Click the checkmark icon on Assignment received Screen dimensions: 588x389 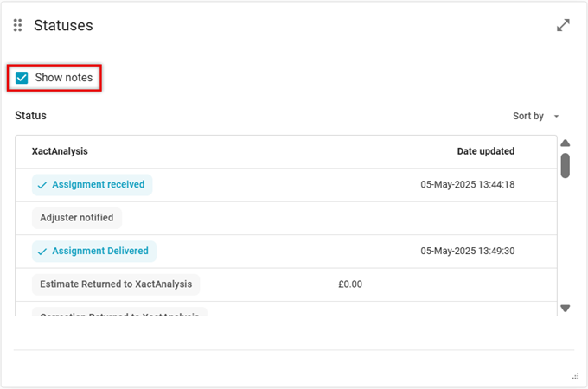point(42,185)
